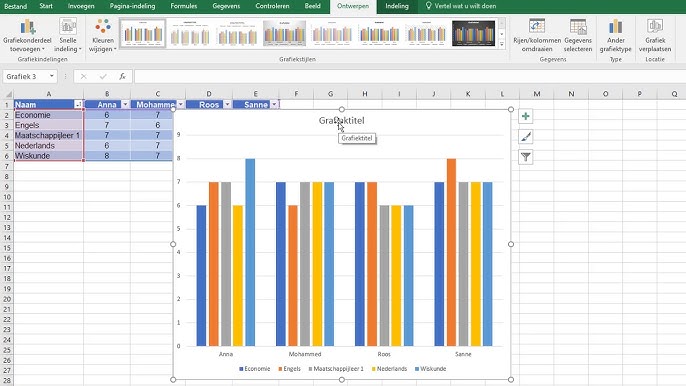
Task: Click Anna's tall Wiskunde bar
Action: [250, 252]
